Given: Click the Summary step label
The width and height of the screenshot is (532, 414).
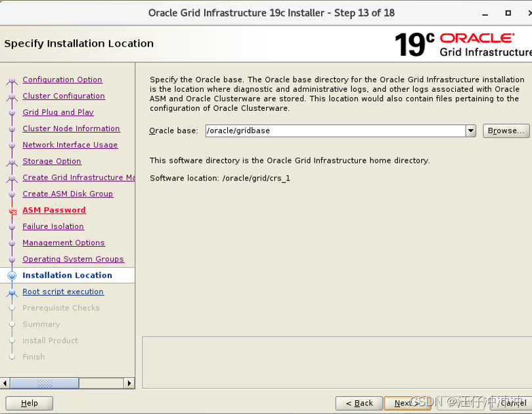Looking at the screenshot, I should (41, 324).
